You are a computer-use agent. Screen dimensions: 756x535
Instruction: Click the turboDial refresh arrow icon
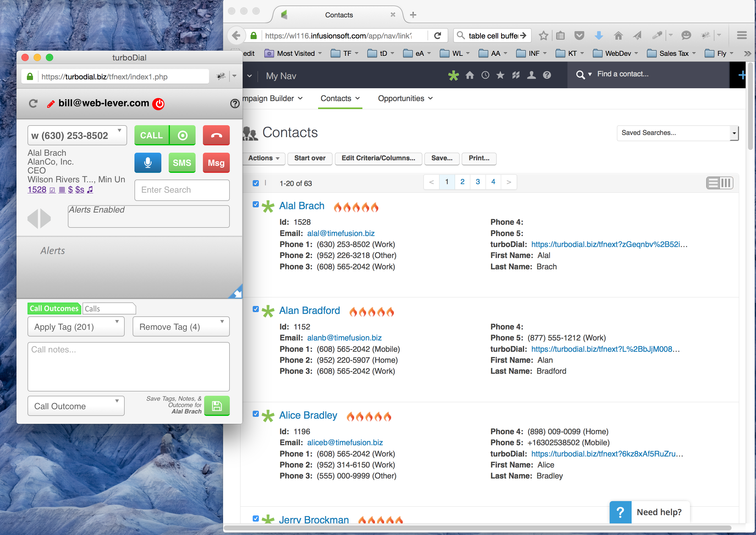33,104
